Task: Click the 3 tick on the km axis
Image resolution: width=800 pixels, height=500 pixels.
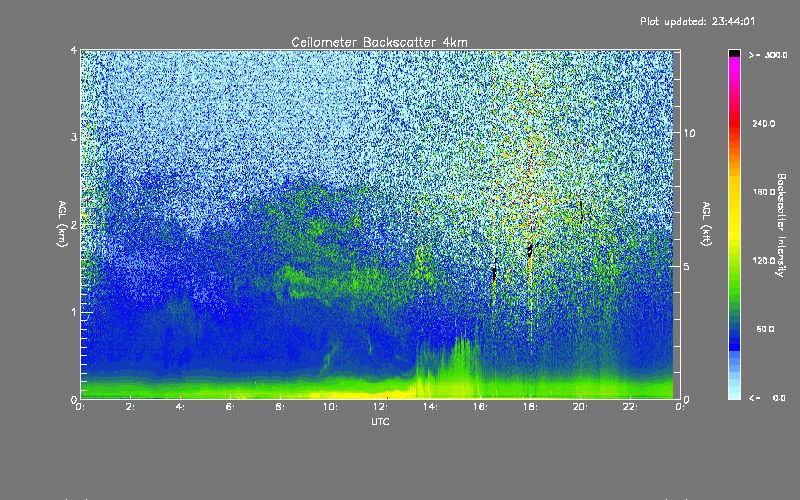Action: coord(74,137)
